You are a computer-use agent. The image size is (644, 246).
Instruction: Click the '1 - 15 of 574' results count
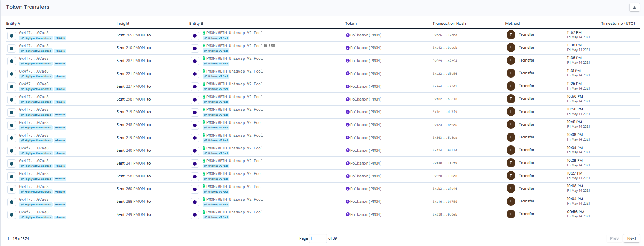point(18,239)
